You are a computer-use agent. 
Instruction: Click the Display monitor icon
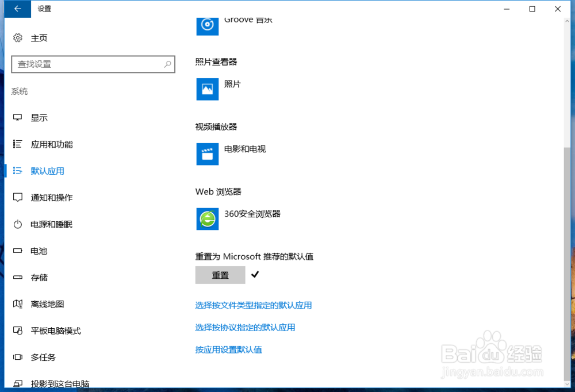click(18, 118)
